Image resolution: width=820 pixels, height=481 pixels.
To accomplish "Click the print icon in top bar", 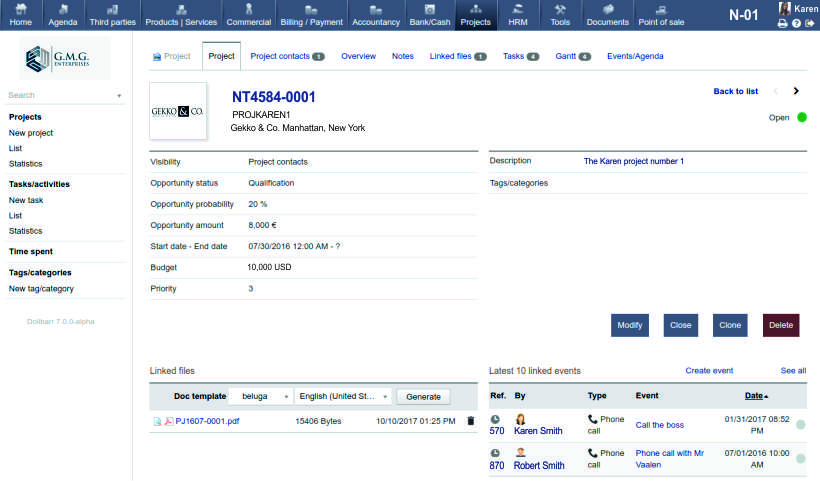I will 783,23.
